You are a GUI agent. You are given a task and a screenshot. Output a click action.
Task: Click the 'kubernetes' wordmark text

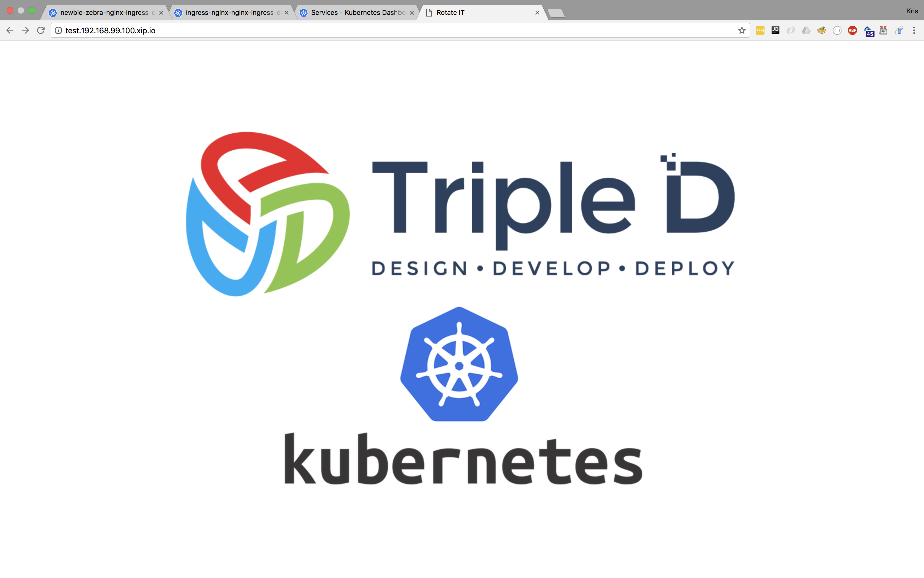464,459
